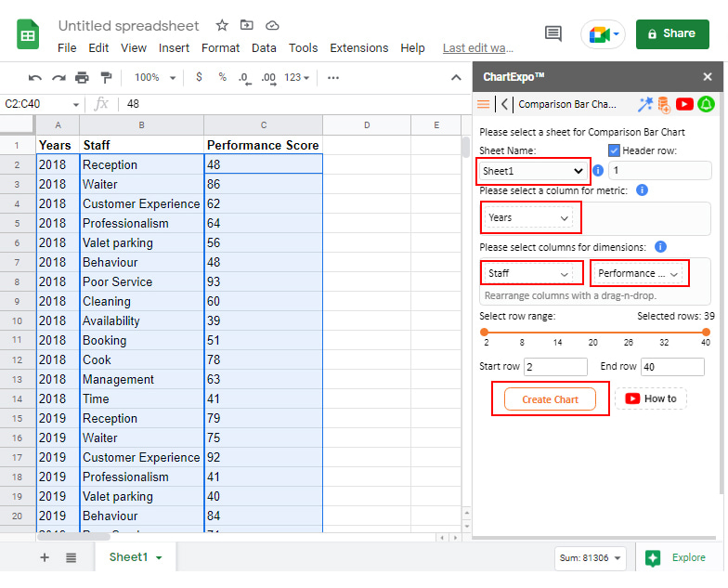The width and height of the screenshot is (728, 588).
Task: Open the Format menu
Action: [x=221, y=48]
